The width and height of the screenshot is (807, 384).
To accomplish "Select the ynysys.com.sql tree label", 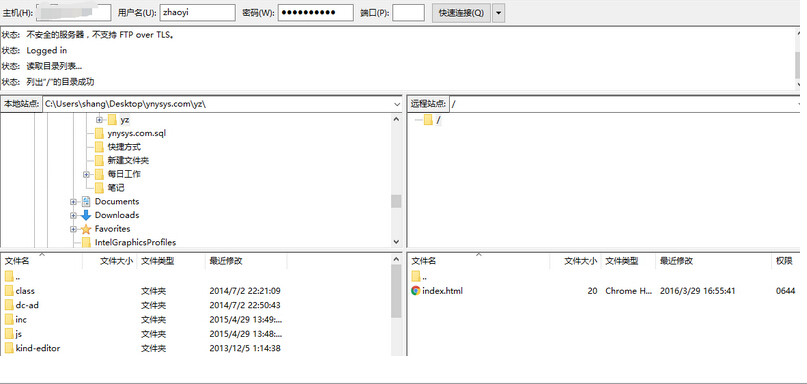I will click(x=137, y=133).
